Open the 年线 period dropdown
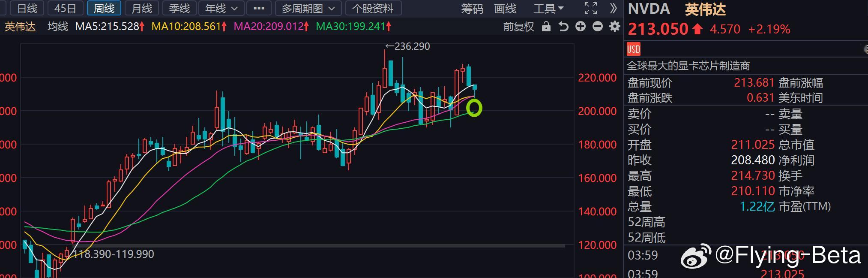This screenshot has width=868, height=278. click(221, 8)
